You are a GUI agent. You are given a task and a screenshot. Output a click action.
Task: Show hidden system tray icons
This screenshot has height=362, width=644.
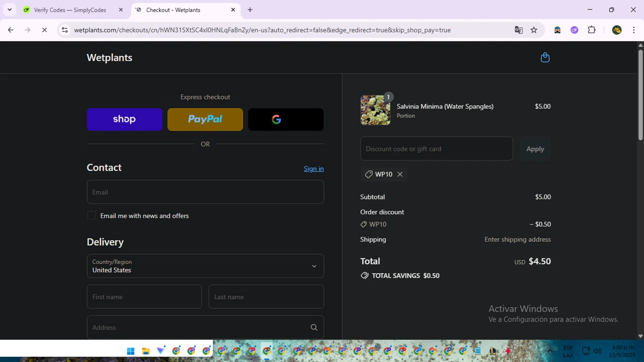click(x=550, y=351)
